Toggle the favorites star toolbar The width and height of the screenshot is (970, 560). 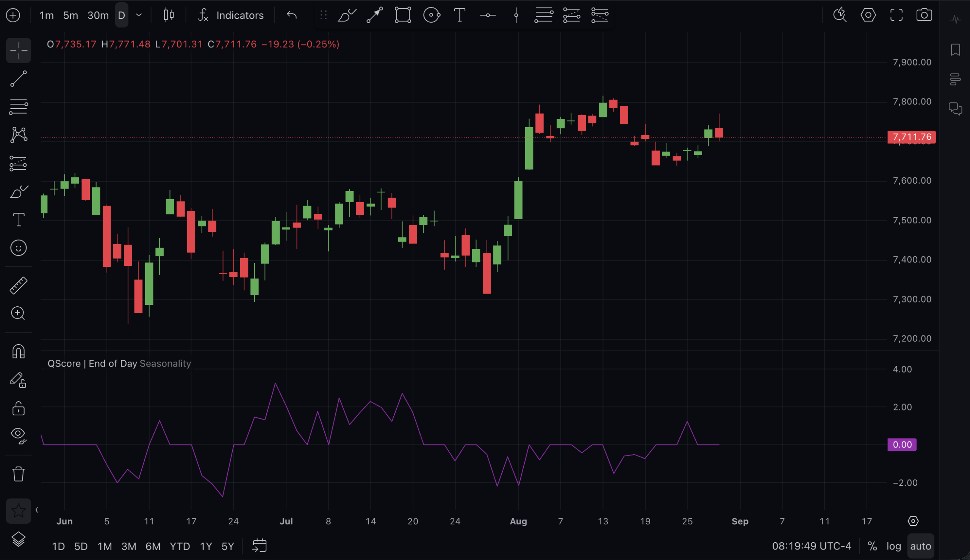click(19, 511)
